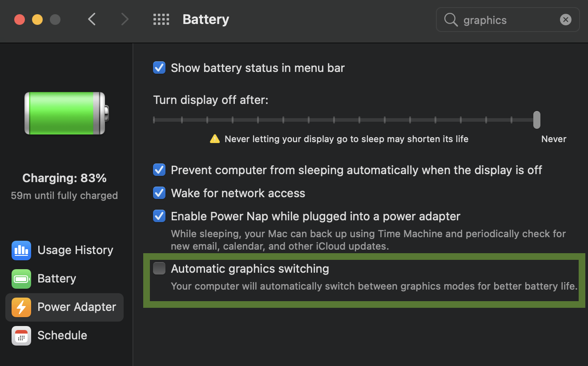Clear the graphics search text
Screen dimensions: 588x366
pos(565,20)
